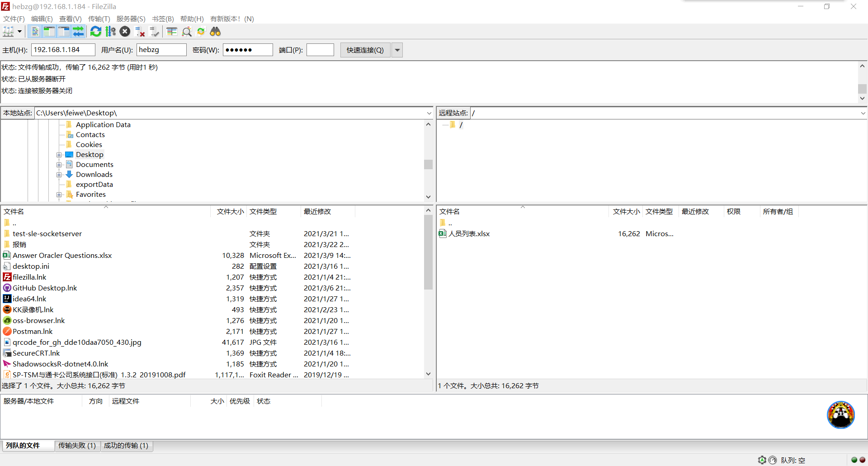Click the GitHub Desktop.lnk file icon
This screenshot has width=868, height=466.
pos(7,288)
